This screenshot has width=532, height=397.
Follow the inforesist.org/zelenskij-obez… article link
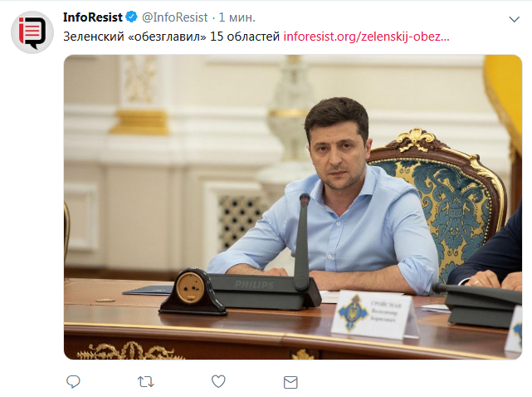(367, 37)
